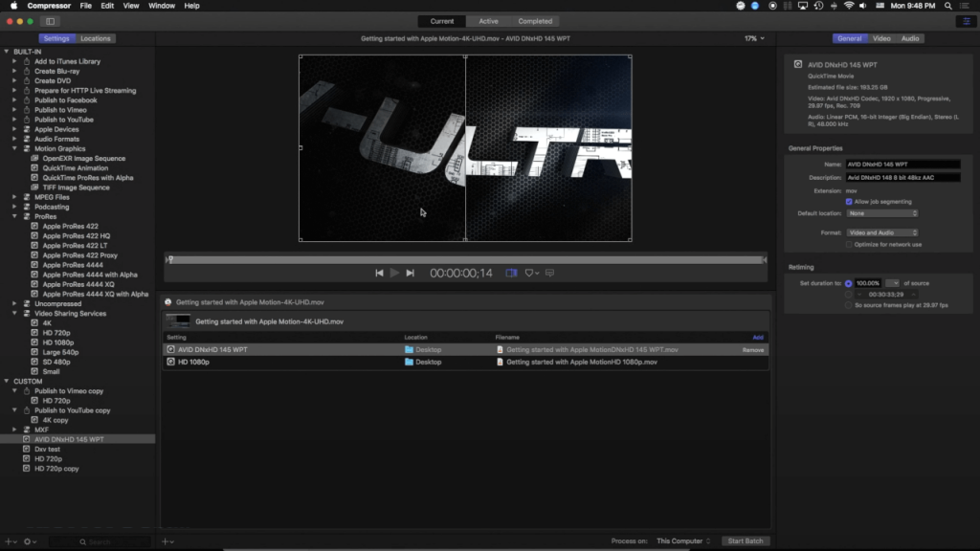
Task: Open the Locations tab in the sidebar
Action: click(x=95, y=38)
